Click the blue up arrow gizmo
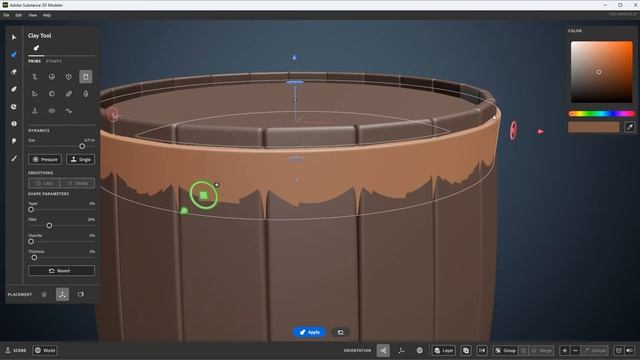The width and height of the screenshot is (640, 360). point(294,58)
